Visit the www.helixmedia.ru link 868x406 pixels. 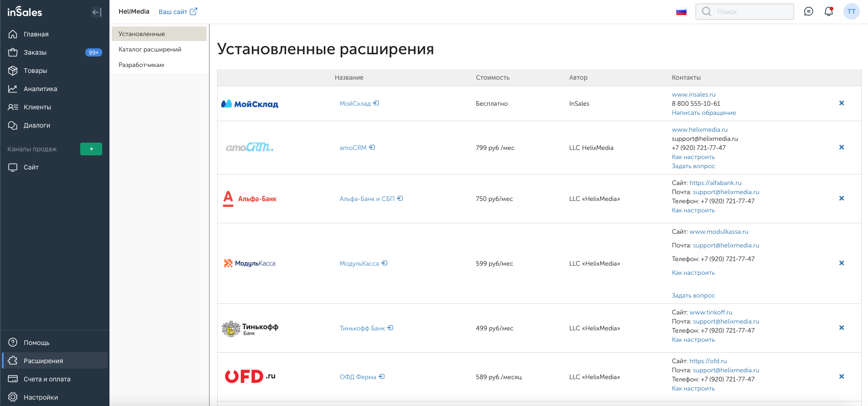pos(700,129)
